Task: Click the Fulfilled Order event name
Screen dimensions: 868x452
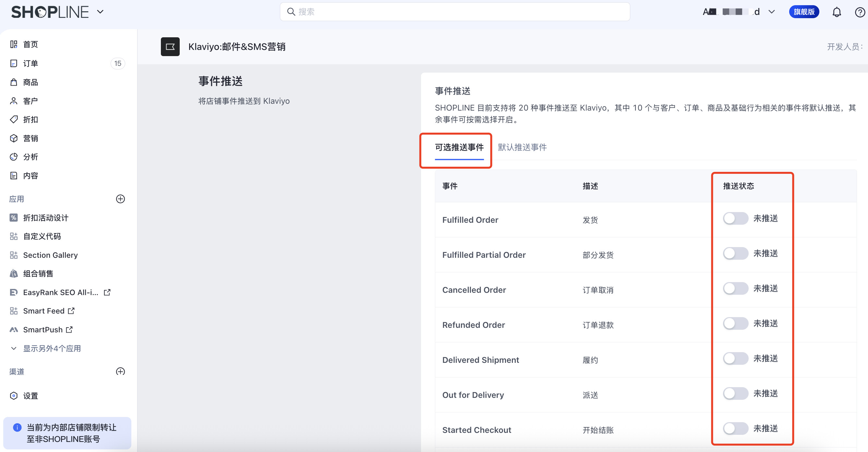Action: pyautogui.click(x=470, y=220)
